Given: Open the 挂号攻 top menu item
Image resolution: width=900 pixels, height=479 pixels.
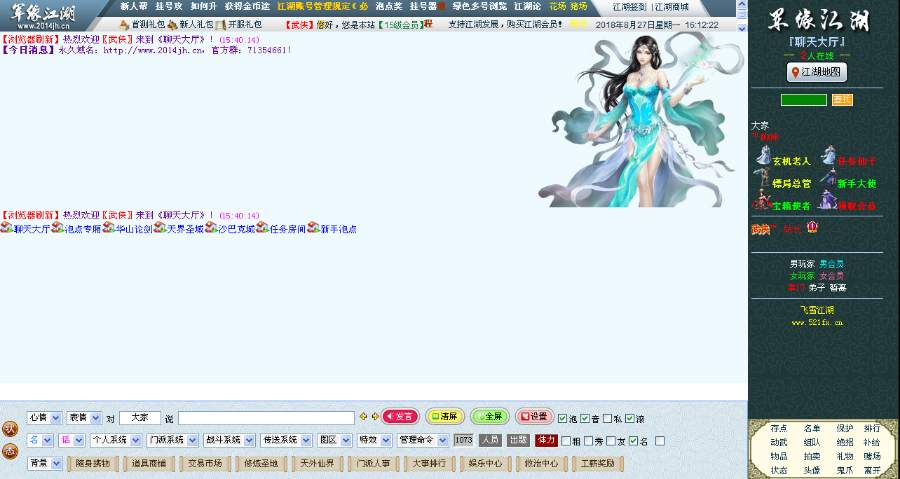Looking at the screenshot, I should pyautogui.click(x=169, y=6).
